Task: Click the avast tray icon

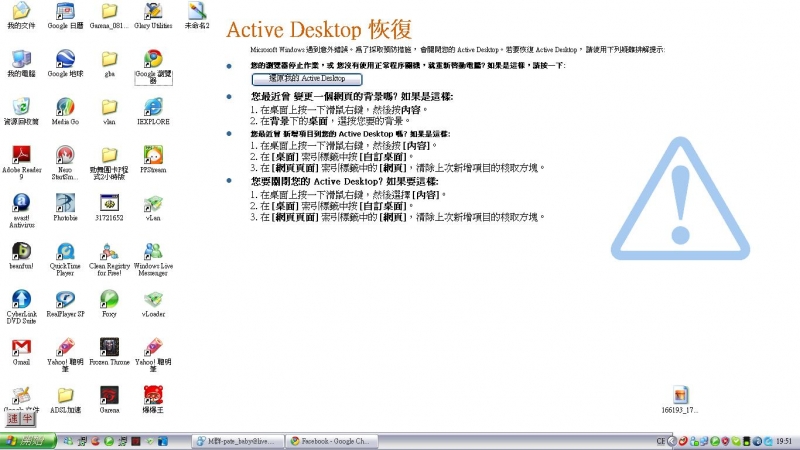Action: click(757, 441)
